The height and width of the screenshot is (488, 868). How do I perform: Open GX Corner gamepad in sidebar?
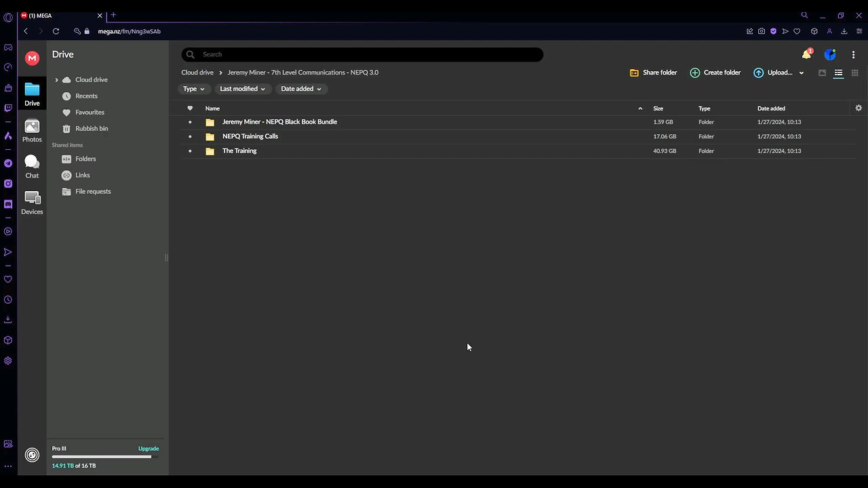tap(8, 47)
